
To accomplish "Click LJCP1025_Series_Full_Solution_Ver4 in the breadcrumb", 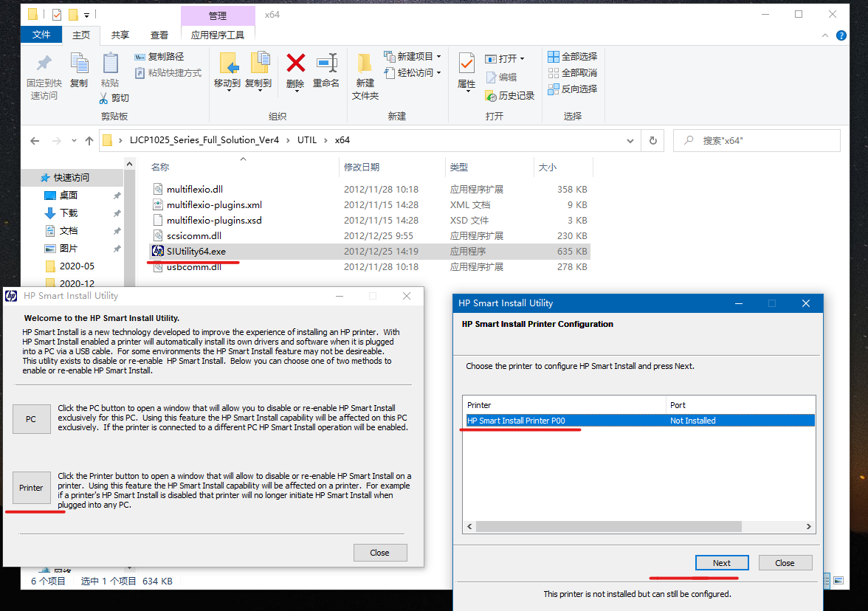I will [204, 140].
